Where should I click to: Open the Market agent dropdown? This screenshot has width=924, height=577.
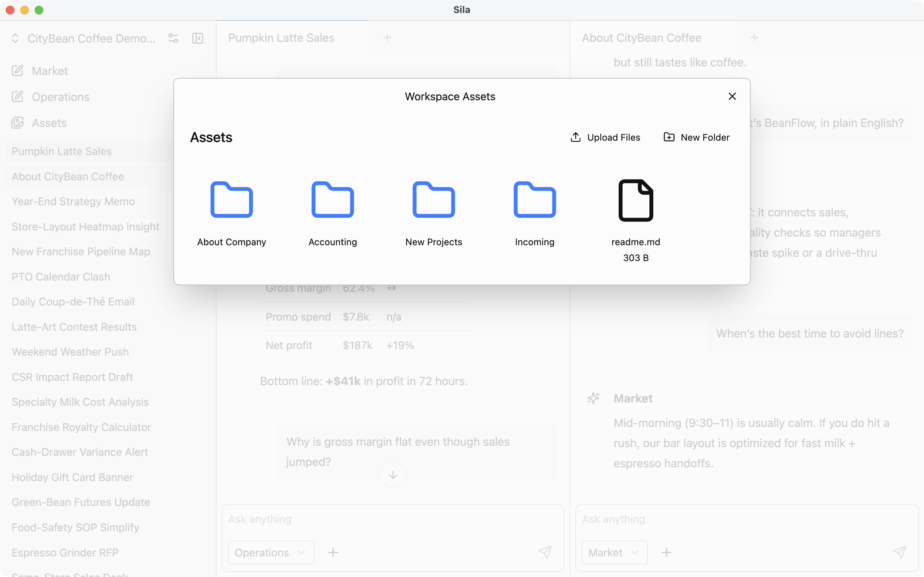(614, 552)
